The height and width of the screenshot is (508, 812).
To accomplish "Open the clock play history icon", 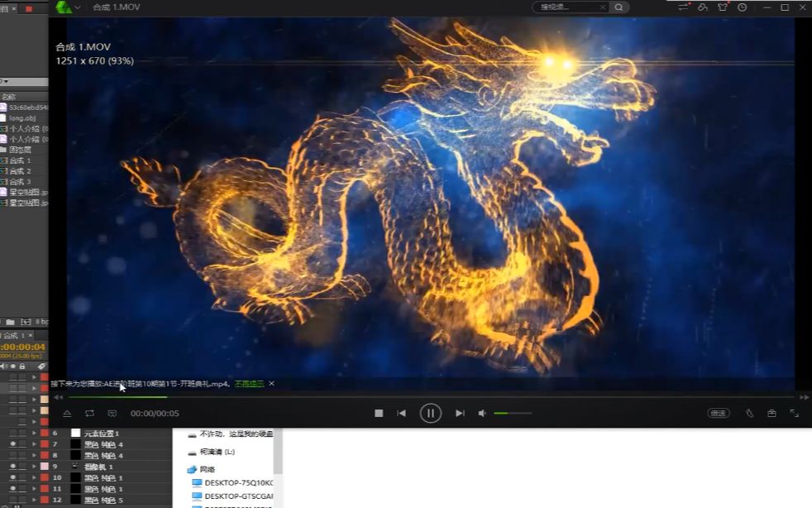I will (742, 7).
